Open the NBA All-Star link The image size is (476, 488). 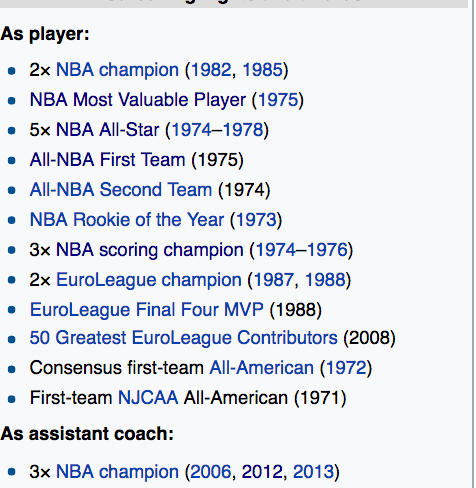[108, 130]
